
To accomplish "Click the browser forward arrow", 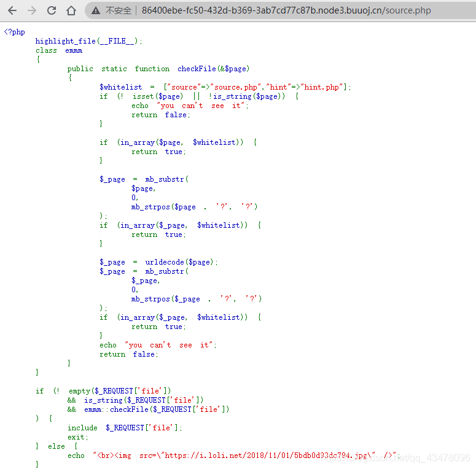I will pos(32,10).
